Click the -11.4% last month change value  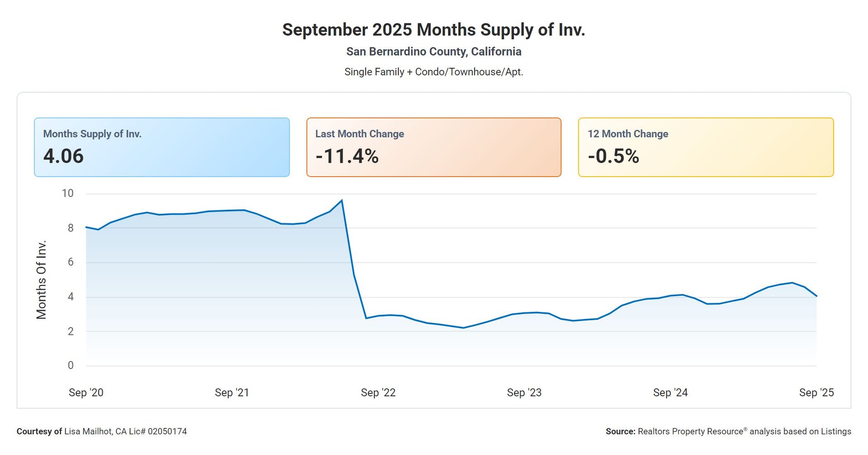(347, 156)
